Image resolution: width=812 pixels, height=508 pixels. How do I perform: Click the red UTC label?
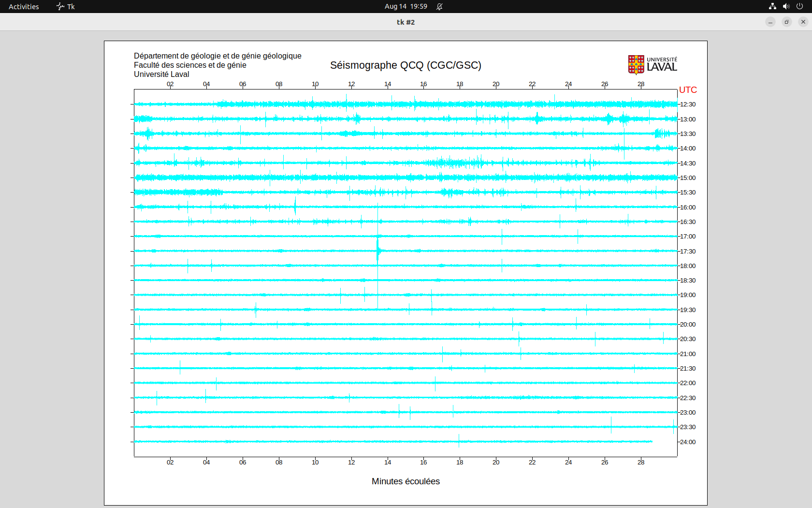point(688,90)
